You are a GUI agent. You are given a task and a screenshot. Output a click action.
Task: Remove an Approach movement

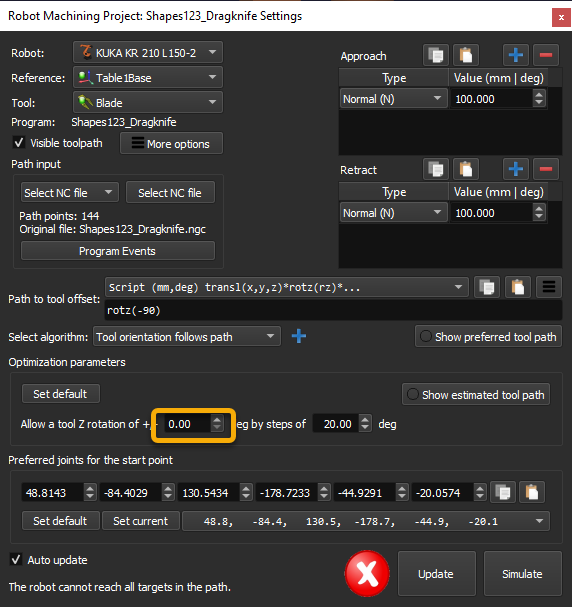pyautogui.click(x=546, y=55)
